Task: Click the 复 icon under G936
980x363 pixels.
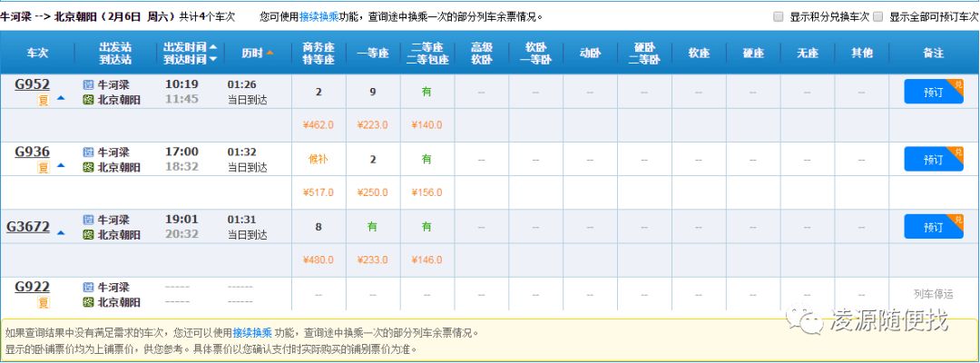Action: coord(44,167)
